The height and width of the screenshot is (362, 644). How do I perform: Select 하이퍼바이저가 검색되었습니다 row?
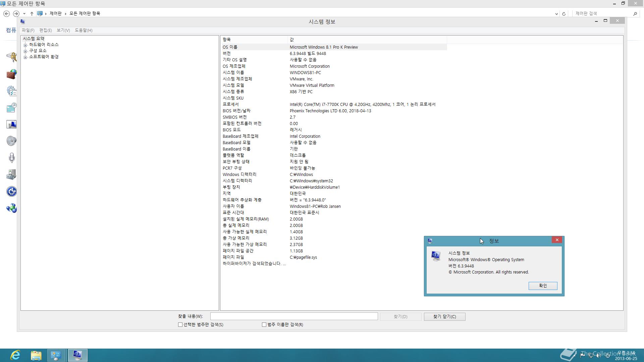tap(334, 263)
